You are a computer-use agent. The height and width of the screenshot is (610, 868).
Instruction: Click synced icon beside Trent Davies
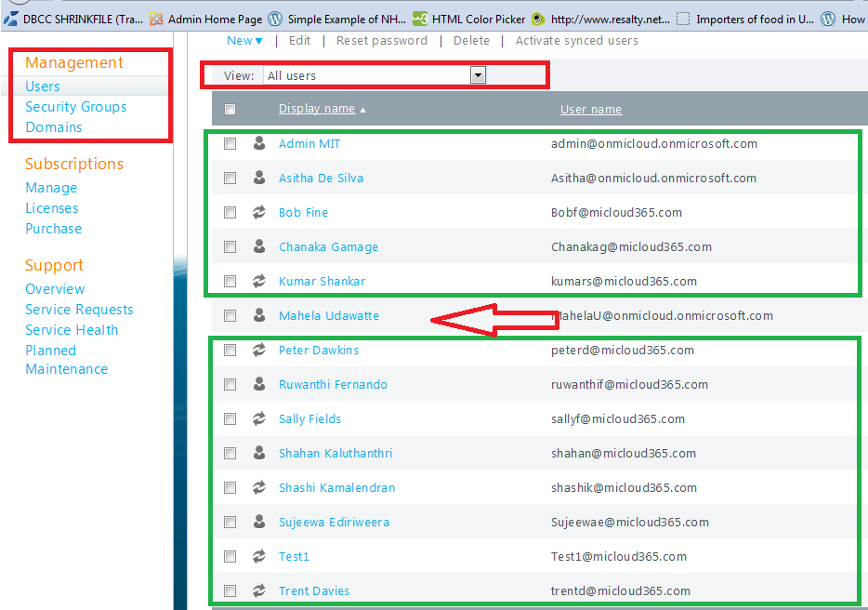click(259, 590)
